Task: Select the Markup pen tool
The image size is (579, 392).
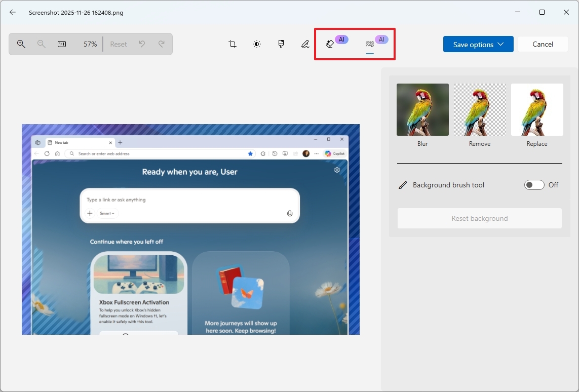Action: click(305, 44)
